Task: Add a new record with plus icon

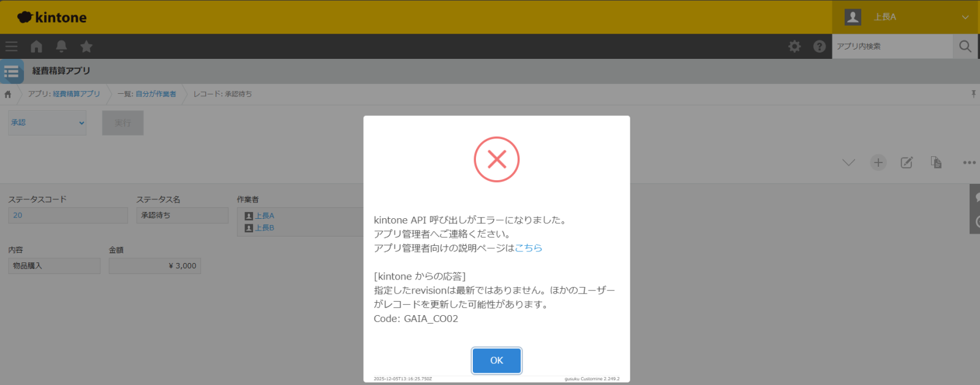Action: pos(878,162)
